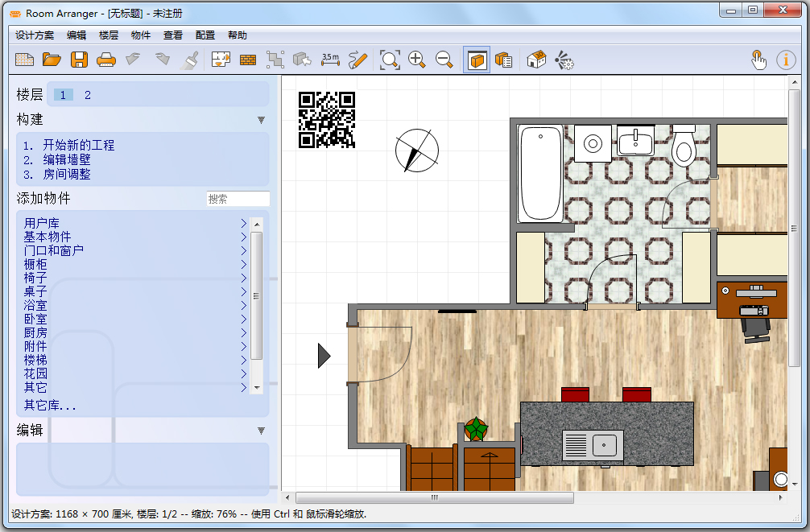The image size is (810, 532).
Task: Click the zoom out magnifier icon
Action: point(444,60)
